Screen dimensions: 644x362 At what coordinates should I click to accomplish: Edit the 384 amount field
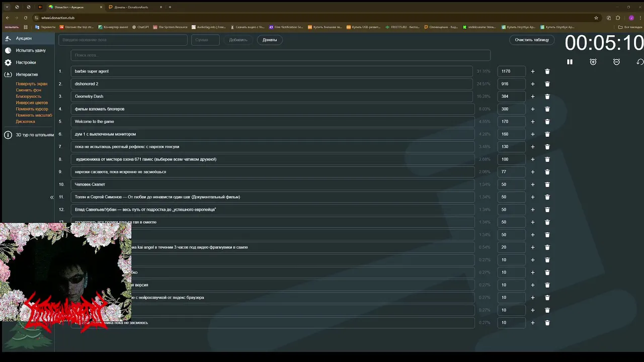pyautogui.click(x=511, y=97)
